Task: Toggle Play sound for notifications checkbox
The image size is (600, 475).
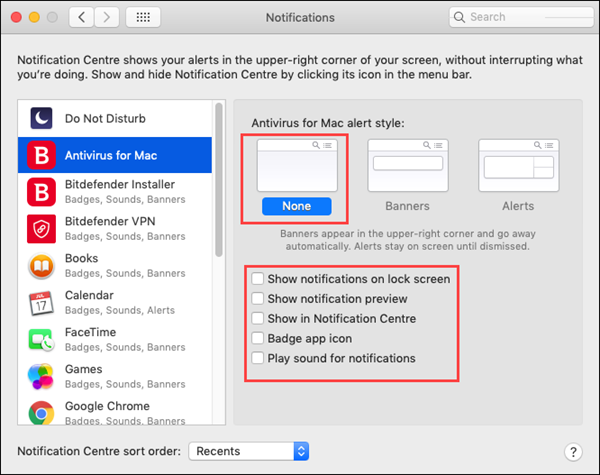Action: pyautogui.click(x=258, y=358)
